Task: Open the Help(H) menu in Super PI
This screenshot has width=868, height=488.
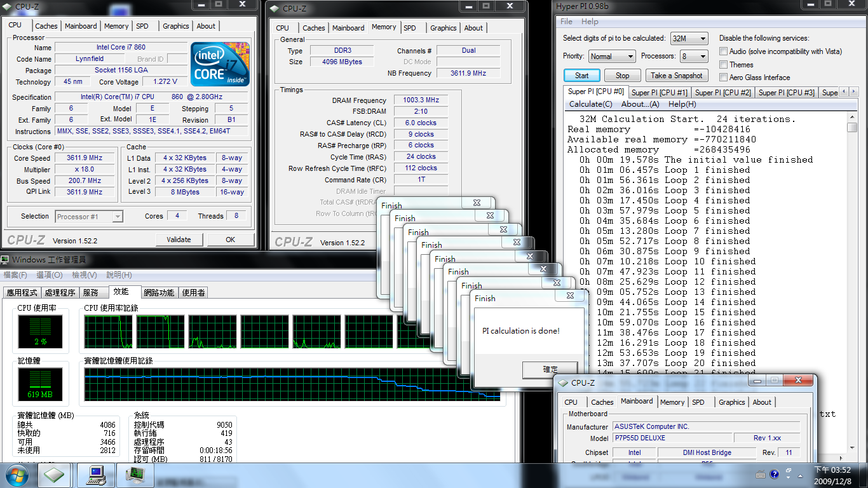Action: click(x=682, y=104)
